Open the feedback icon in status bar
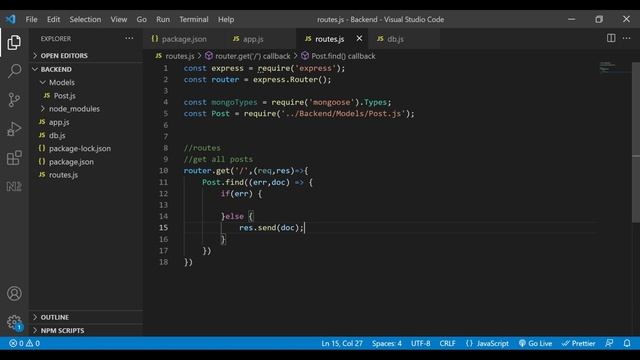 click(x=609, y=343)
